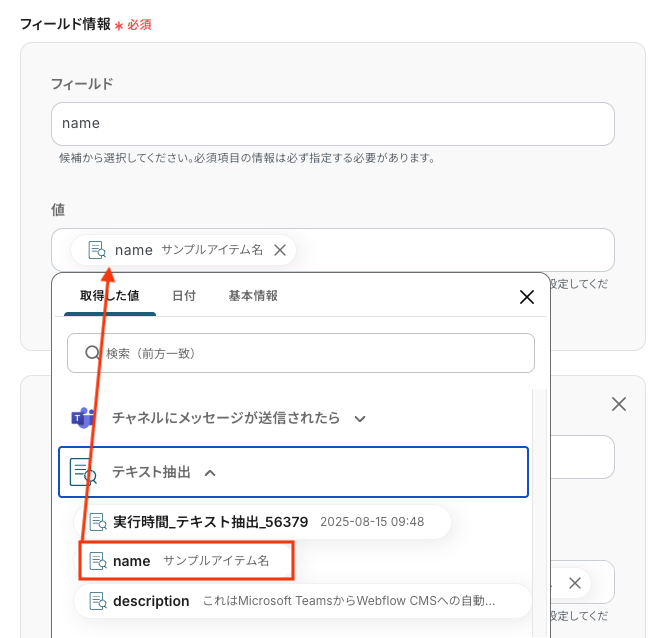
Task: Click the 値 input field
Action: pos(450,249)
